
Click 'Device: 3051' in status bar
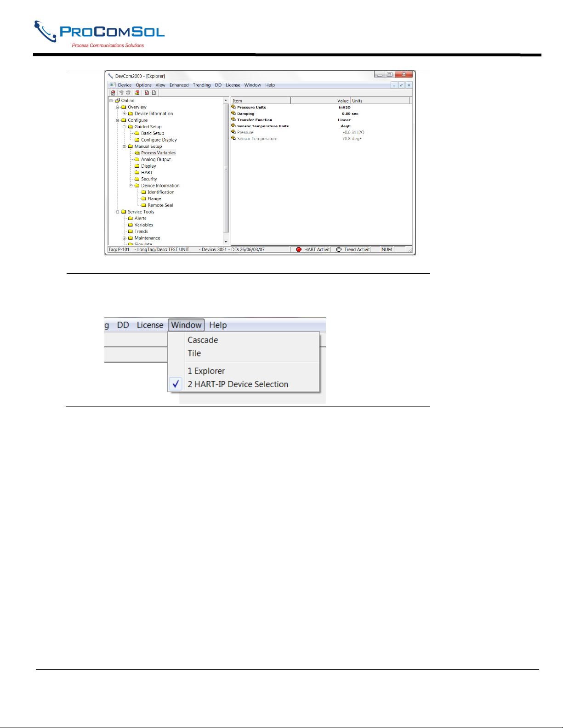[214, 249]
